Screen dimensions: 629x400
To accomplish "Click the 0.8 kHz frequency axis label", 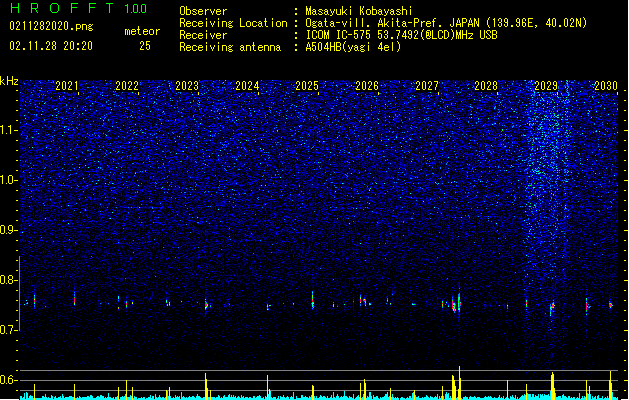I will point(9,280).
